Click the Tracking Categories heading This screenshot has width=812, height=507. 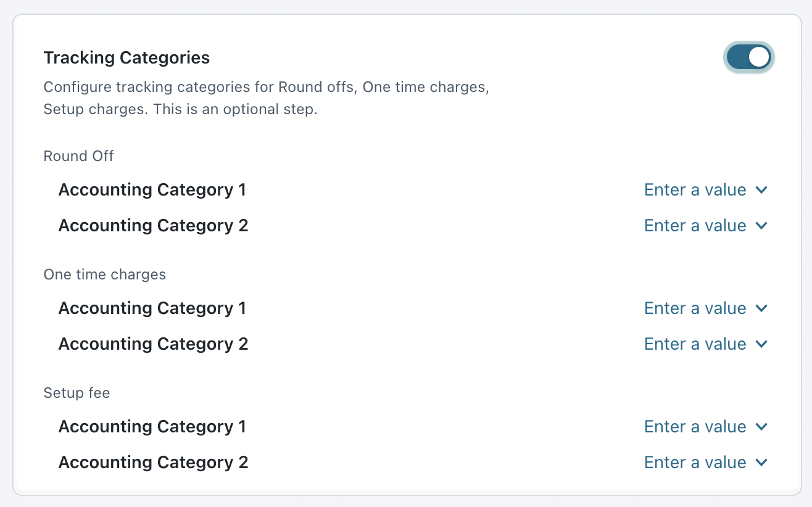pyautogui.click(x=126, y=58)
